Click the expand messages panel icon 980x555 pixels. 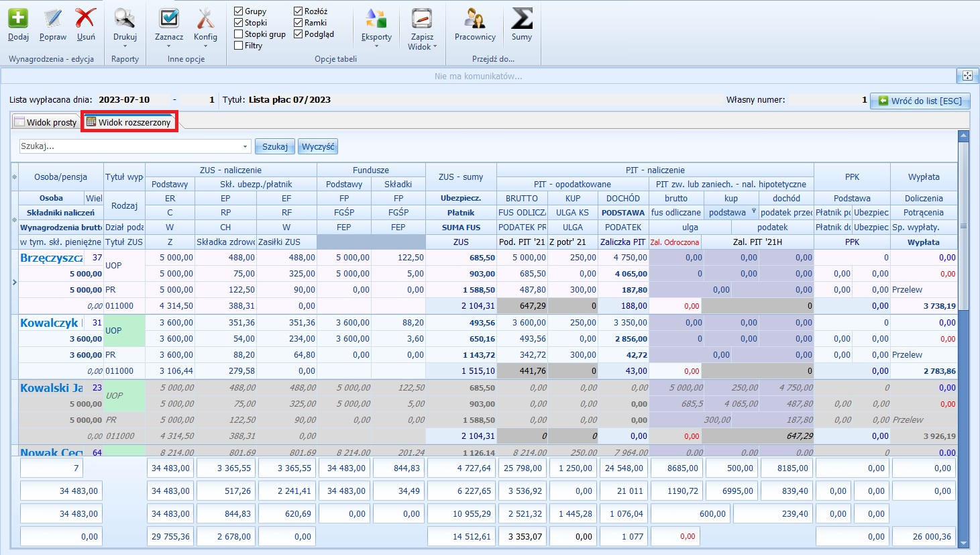tap(967, 76)
